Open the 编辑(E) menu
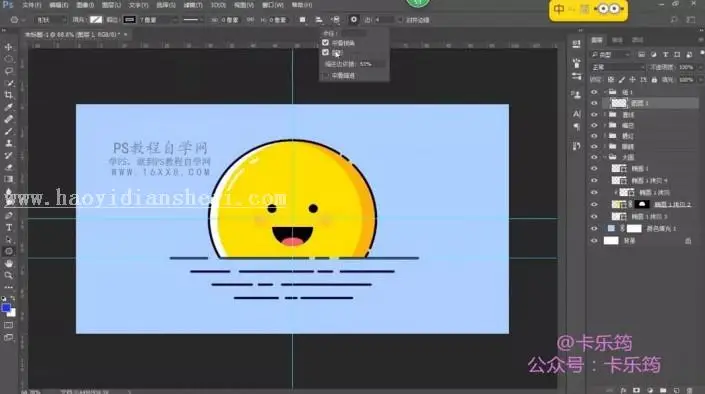Viewport: 705px width, 394px height. (x=58, y=5)
